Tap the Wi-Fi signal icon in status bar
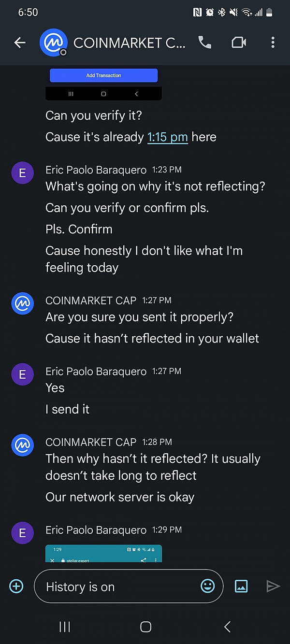Image resolution: width=290 pixels, height=644 pixels. click(246, 12)
